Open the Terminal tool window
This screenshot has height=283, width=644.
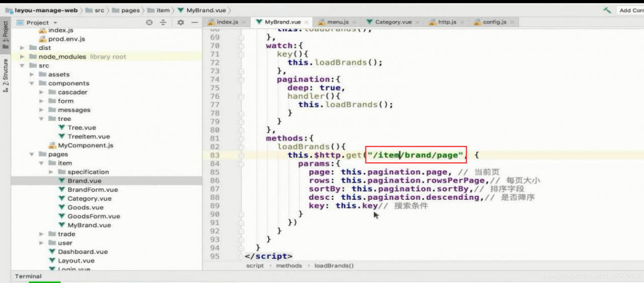(x=28, y=276)
